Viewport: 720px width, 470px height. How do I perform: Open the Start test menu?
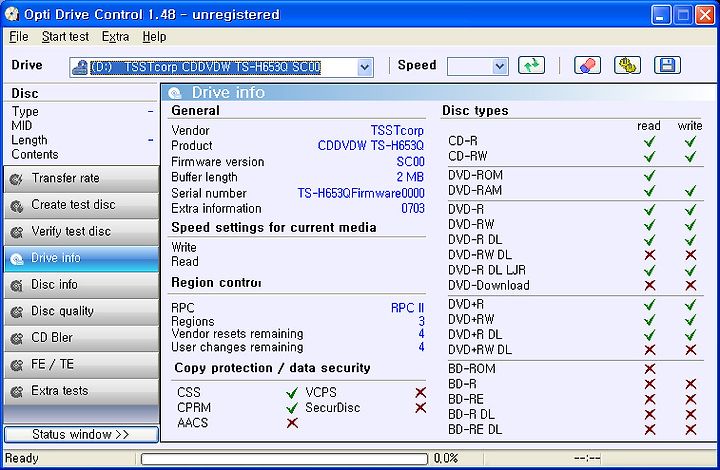point(65,37)
